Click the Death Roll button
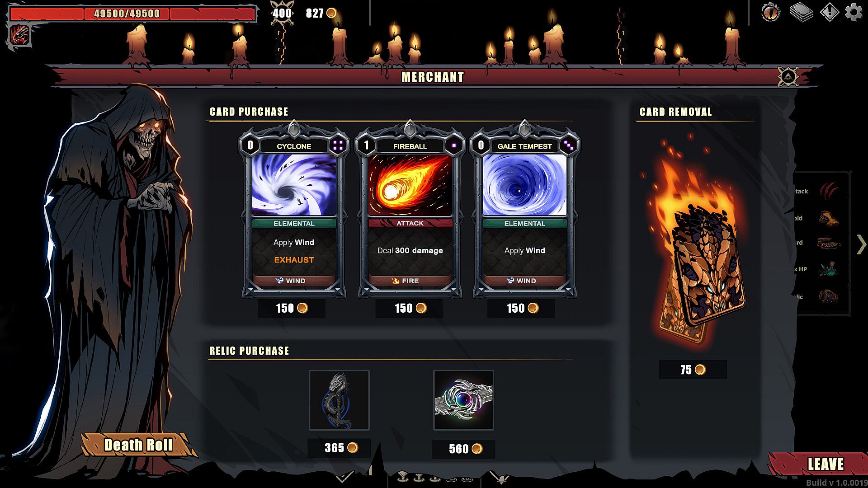Viewport: 868px width, 488px height. tap(138, 445)
